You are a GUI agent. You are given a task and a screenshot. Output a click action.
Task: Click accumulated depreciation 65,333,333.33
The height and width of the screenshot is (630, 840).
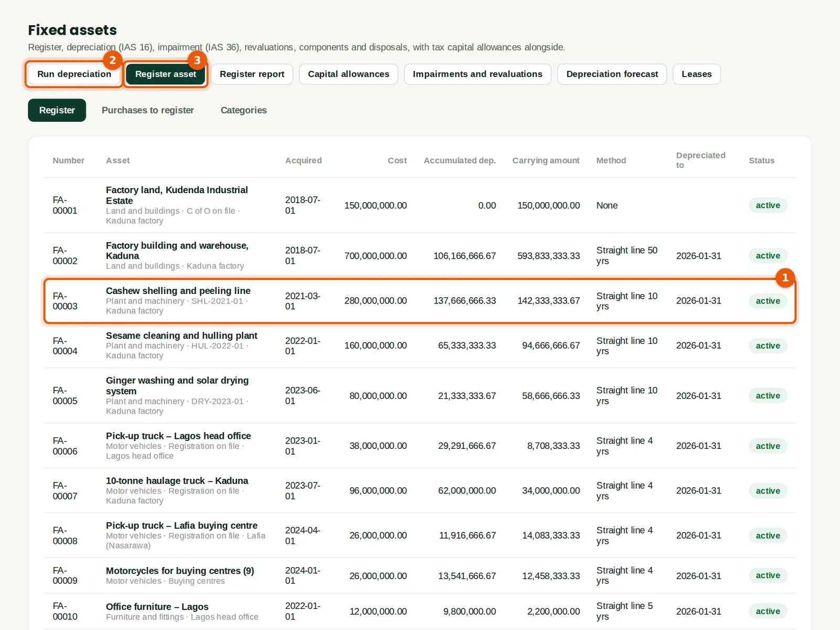(467, 345)
